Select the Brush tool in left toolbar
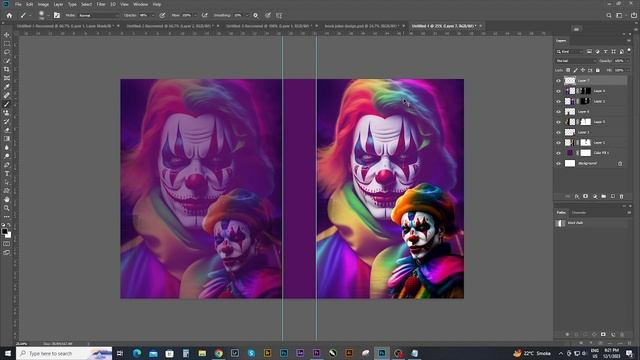 coord(7,104)
